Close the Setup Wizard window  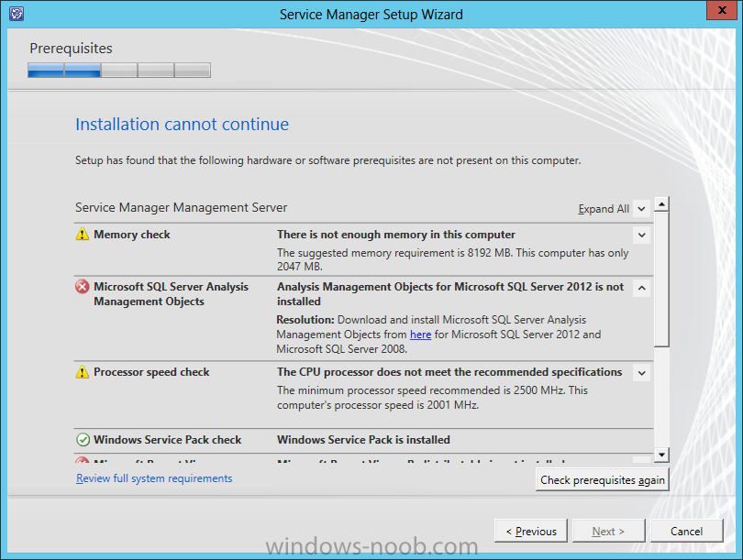tap(722, 10)
